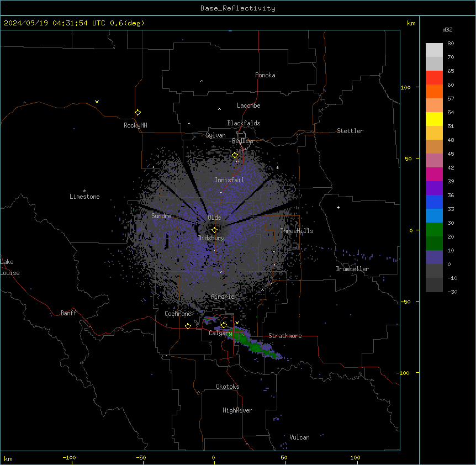476x465 pixels.
Task: Click the yellow diamond marker above RockyMH
Action: coord(138,113)
